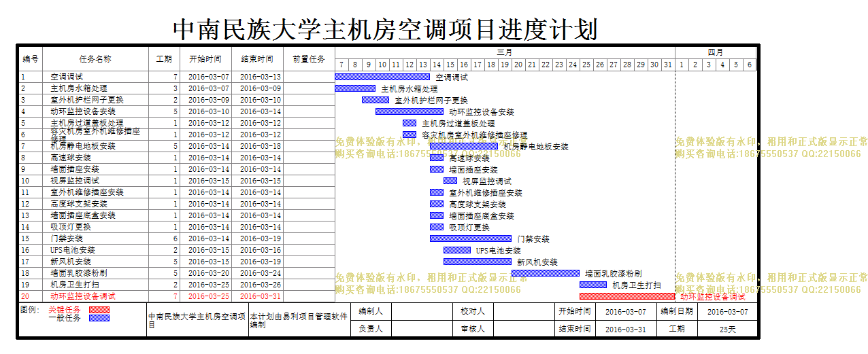This screenshot has width=868, height=354.
Task: Click the 工期 column header in the table
Action: (164, 59)
